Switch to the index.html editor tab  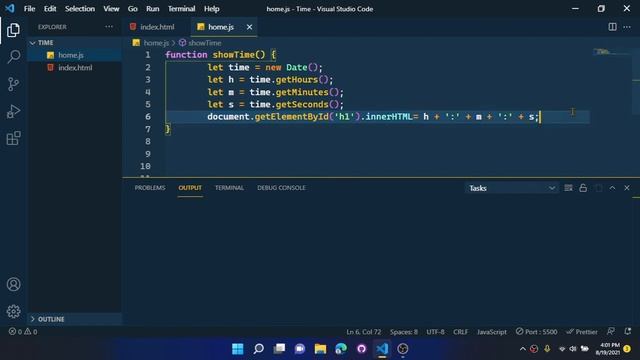(157, 27)
